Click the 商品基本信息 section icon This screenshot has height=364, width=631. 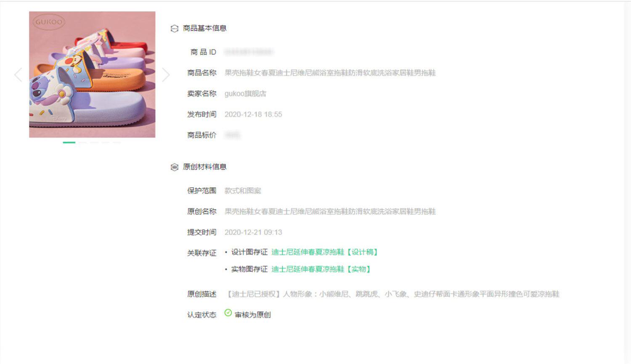[x=174, y=29]
